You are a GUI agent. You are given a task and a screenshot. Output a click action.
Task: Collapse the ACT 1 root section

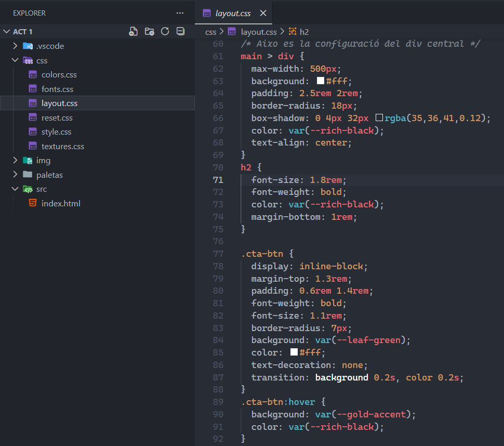[x=6, y=32]
